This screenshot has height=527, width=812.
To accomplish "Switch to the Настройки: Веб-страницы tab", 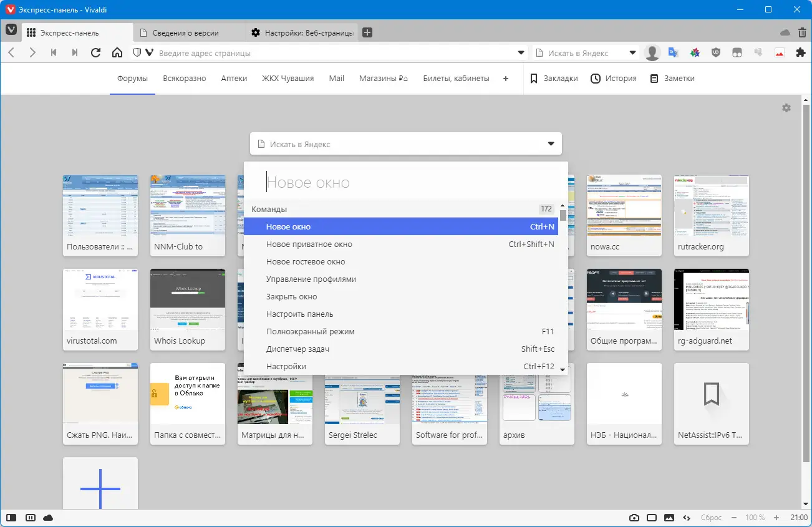I will click(x=301, y=32).
